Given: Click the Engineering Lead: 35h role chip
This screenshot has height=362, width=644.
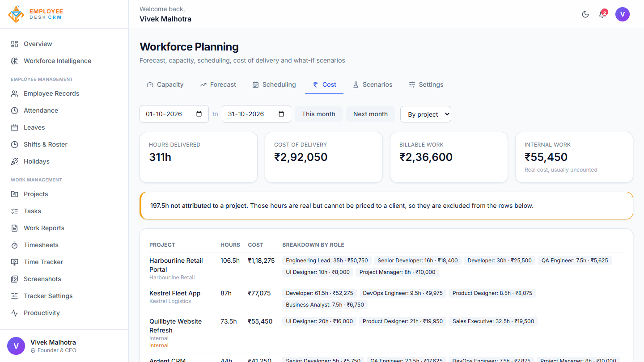Looking at the screenshot, I should 327,261.
